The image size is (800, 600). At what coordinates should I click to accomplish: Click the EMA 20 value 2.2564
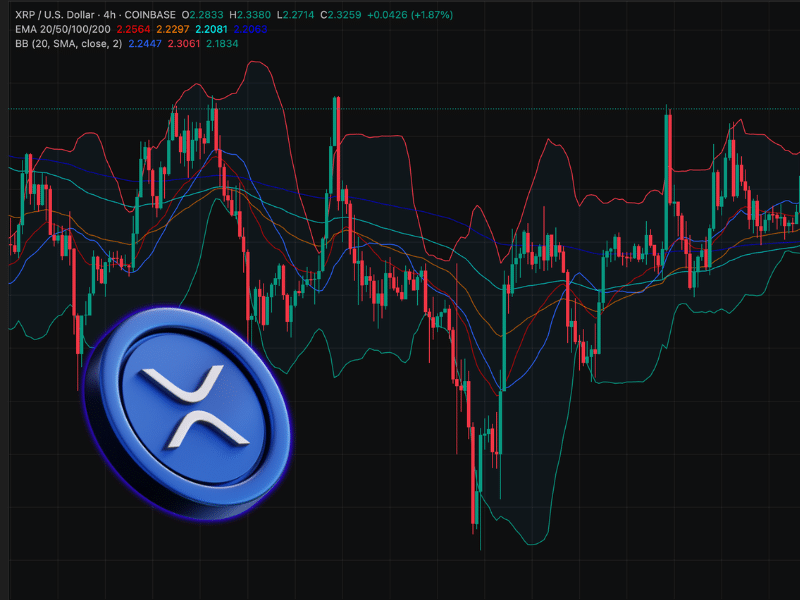click(x=133, y=29)
